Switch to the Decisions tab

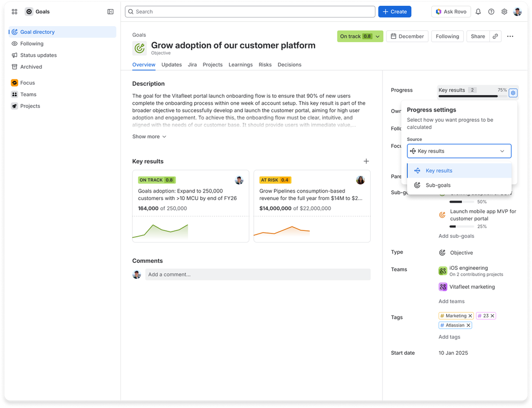point(289,65)
